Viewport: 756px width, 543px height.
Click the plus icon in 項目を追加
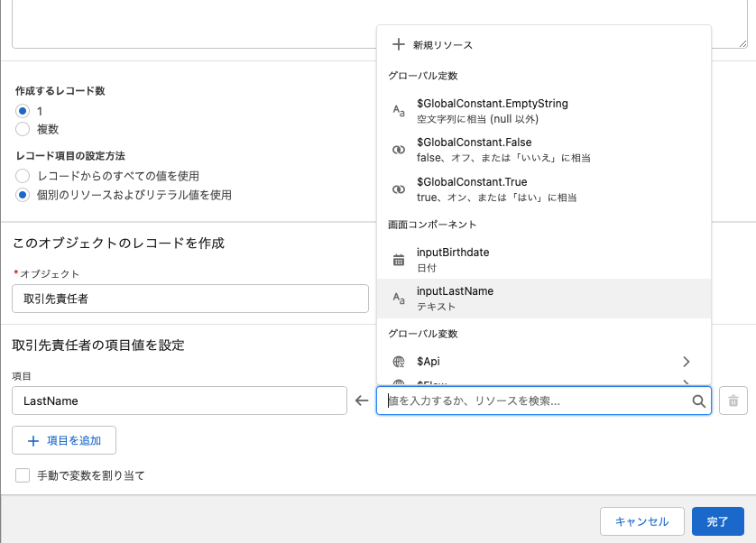click(32, 441)
